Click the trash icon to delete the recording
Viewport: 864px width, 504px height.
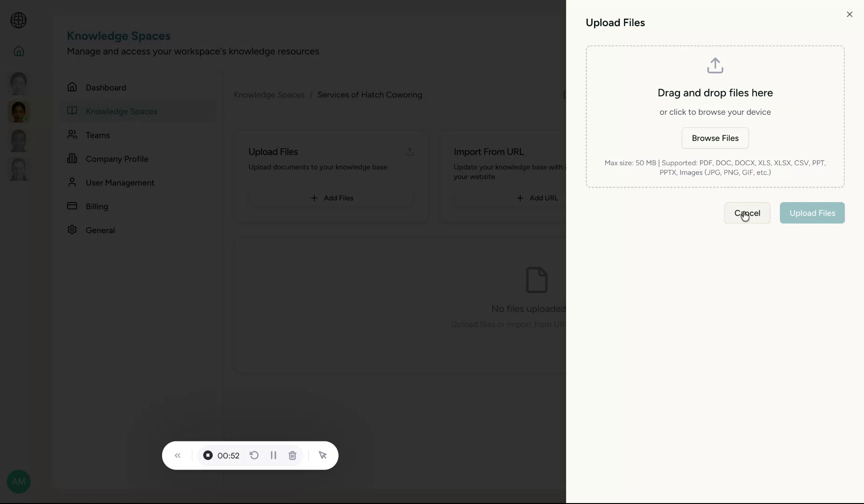(293, 456)
